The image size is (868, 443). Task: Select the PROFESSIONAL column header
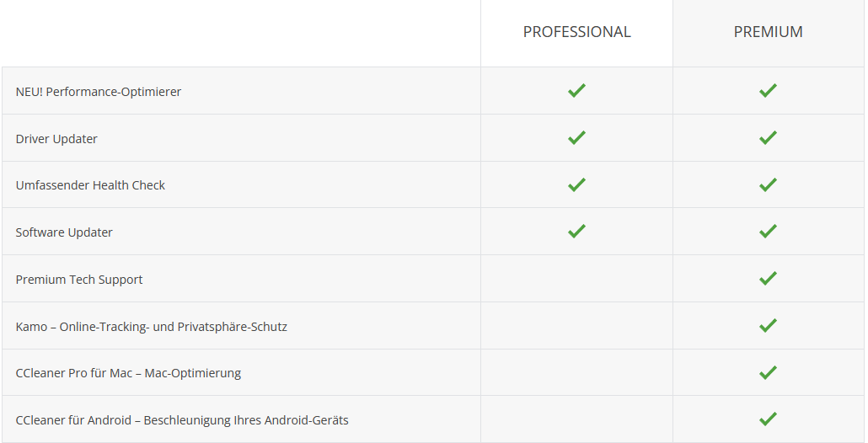tap(576, 32)
